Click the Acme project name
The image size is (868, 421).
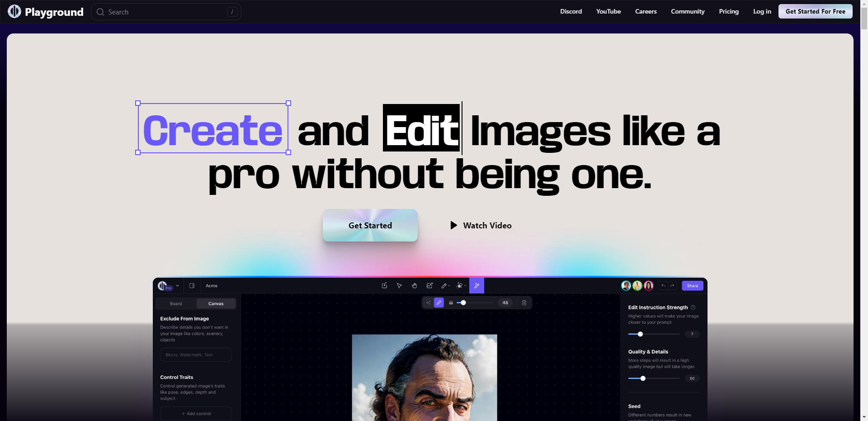[212, 286]
